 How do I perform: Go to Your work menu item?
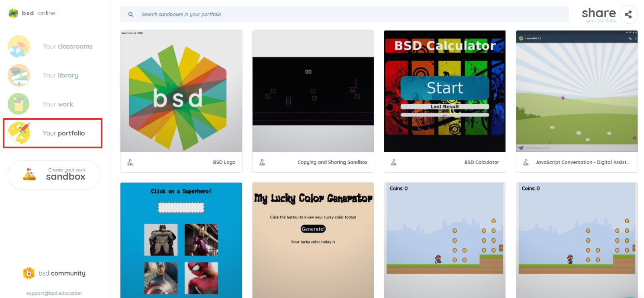tap(58, 104)
